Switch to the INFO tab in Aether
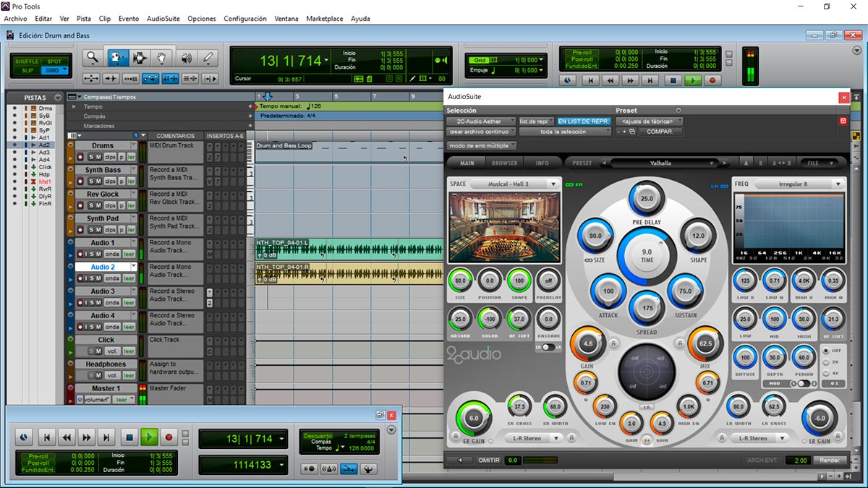 [x=542, y=163]
